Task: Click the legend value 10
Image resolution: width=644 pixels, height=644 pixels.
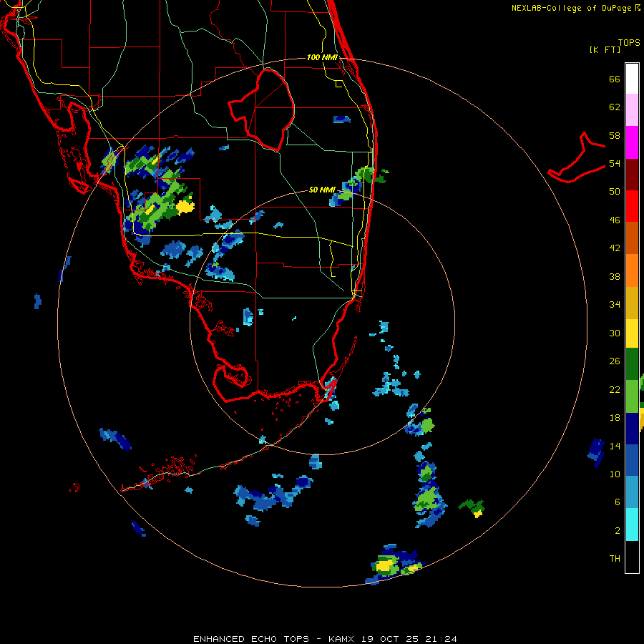Action: (x=615, y=474)
